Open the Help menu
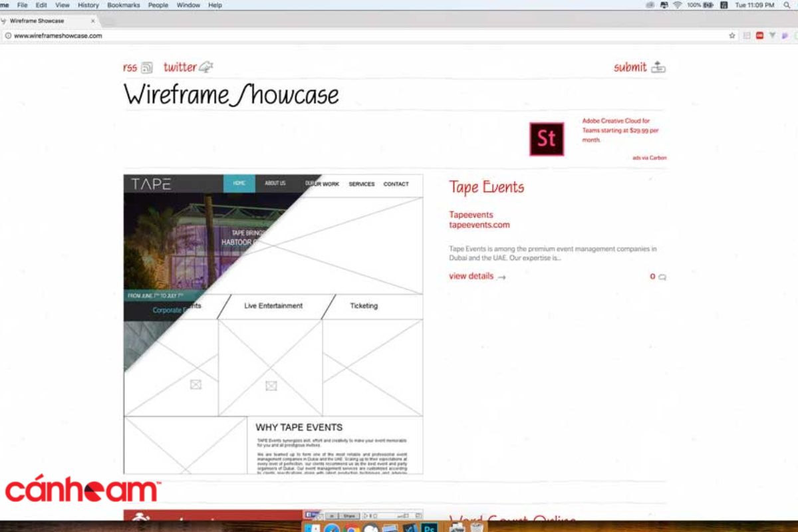The image size is (798, 532). pyautogui.click(x=215, y=5)
